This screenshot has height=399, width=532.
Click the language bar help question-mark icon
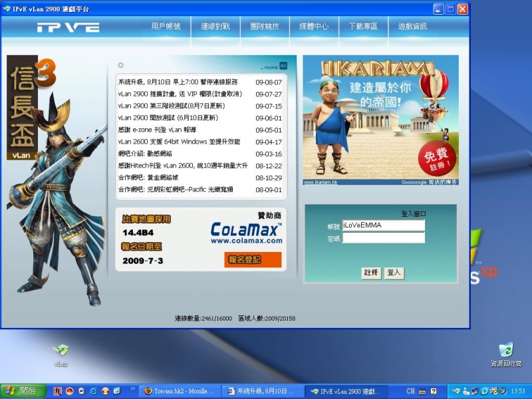pyautogui.click(x=434, y=391)
